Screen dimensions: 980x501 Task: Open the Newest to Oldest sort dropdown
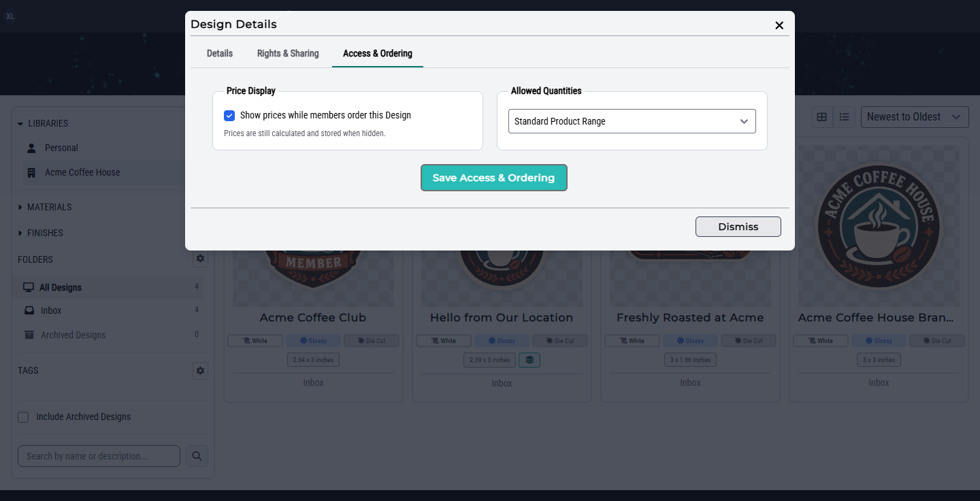point(915,117)
